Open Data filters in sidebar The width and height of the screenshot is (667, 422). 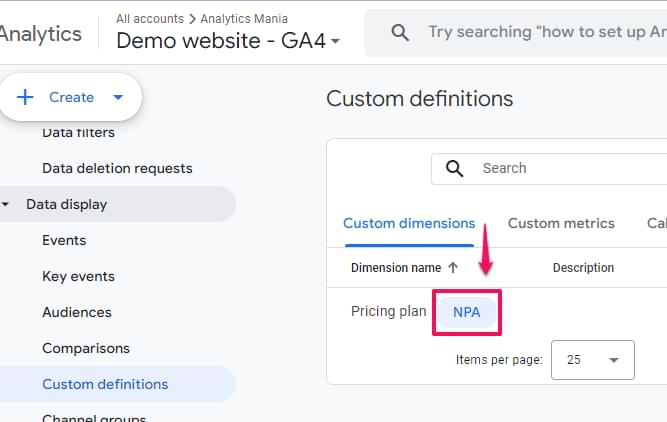tap(78, 132)
